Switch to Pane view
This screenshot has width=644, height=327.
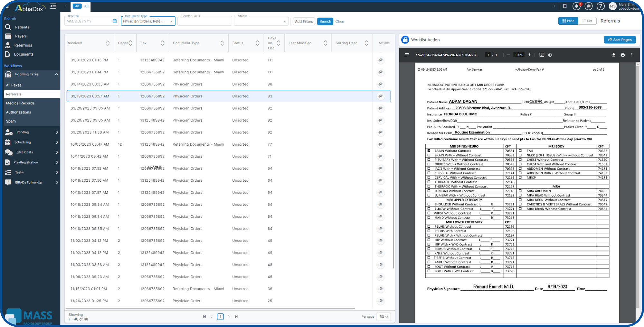(568, 21)
